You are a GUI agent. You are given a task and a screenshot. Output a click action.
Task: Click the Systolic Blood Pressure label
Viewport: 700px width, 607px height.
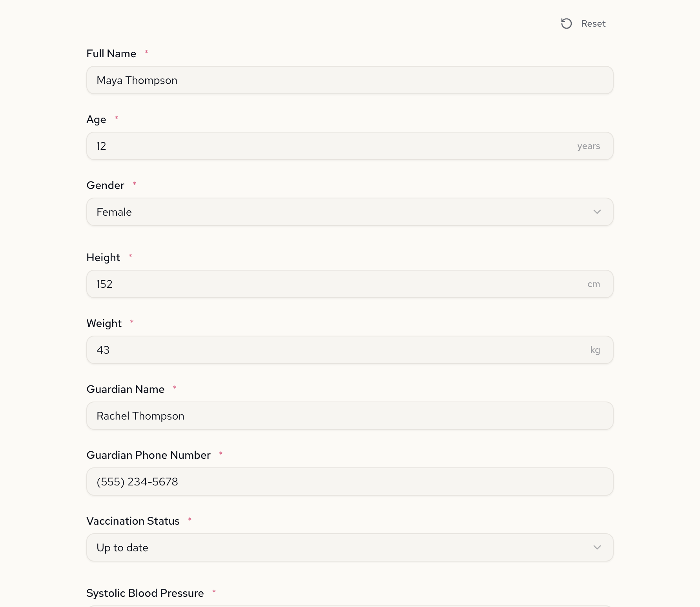point(145,593)
